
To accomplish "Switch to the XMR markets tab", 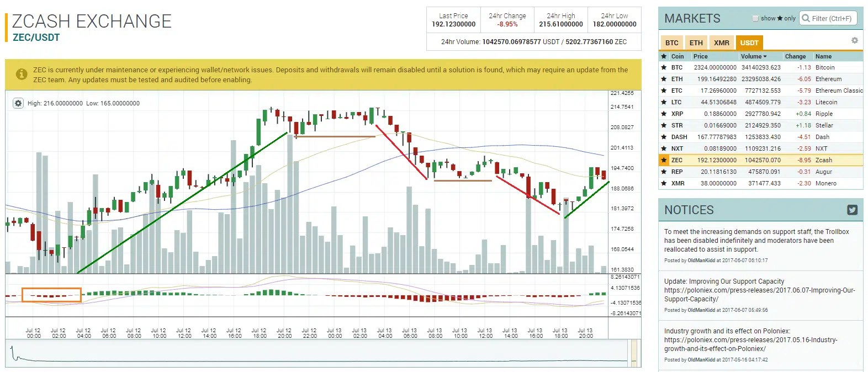I will 722,42.
